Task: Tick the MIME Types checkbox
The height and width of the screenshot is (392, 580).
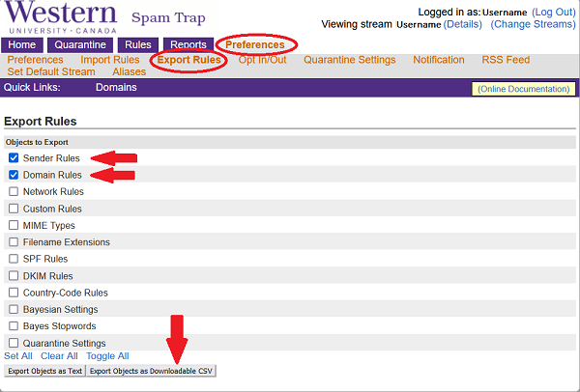Action: click(x=14, y=226)
